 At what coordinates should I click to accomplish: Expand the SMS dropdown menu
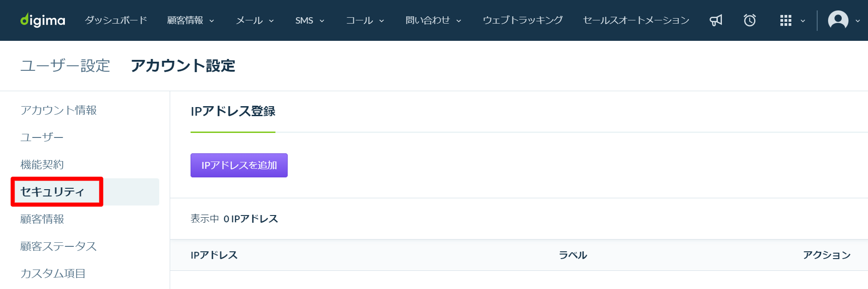310,20
